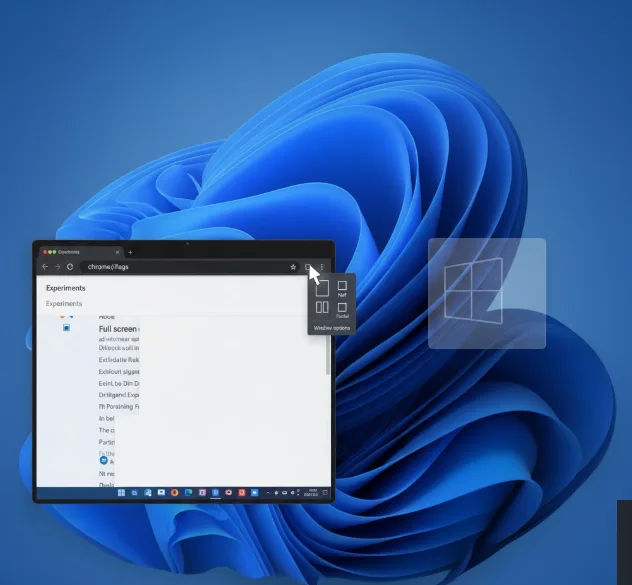Show hidden system tray icons chevron

tap(270, 493)
